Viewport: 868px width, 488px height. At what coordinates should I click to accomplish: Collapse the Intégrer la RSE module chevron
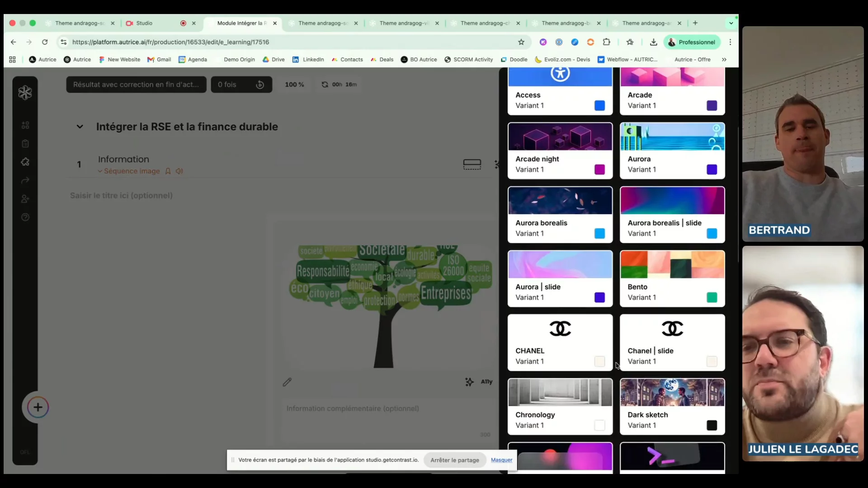[80, 127]
